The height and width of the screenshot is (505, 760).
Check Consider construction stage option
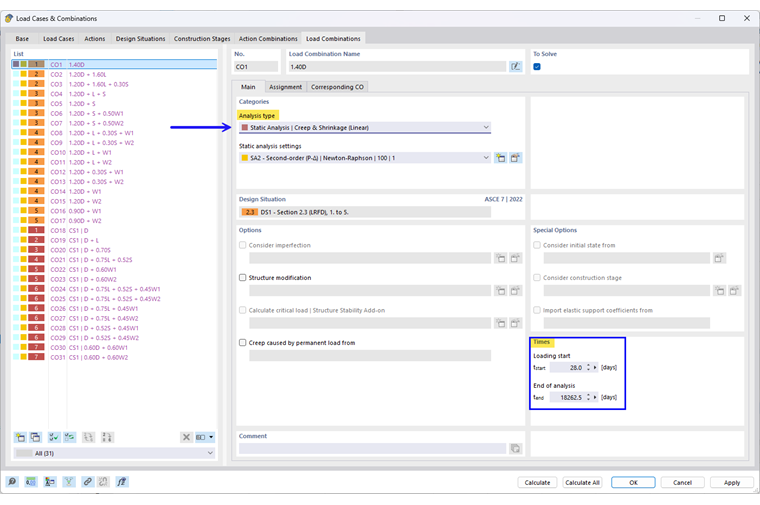(x=537, y=278)
